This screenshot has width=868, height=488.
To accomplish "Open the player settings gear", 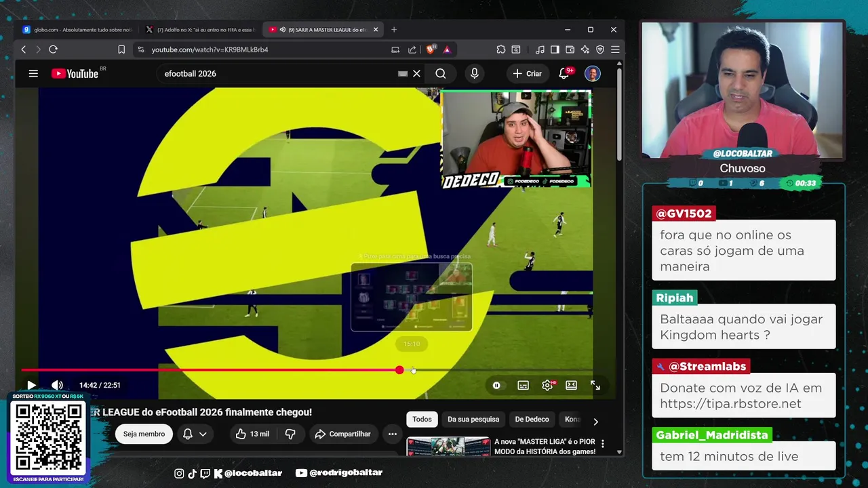I will pyautogui.click(x=547, y=385).
